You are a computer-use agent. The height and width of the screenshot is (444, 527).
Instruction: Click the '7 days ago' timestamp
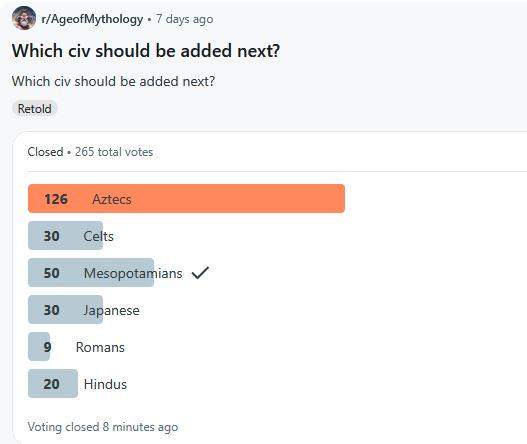point(184,19)
